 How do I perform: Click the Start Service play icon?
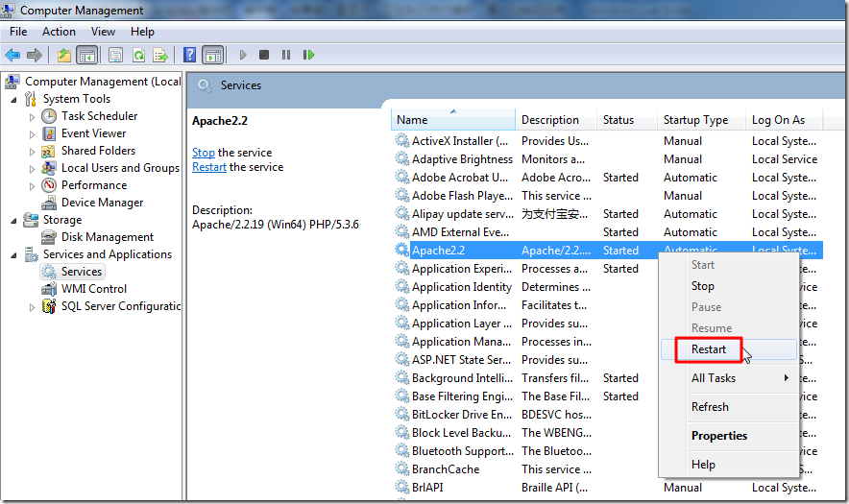[x=243, y=55]
